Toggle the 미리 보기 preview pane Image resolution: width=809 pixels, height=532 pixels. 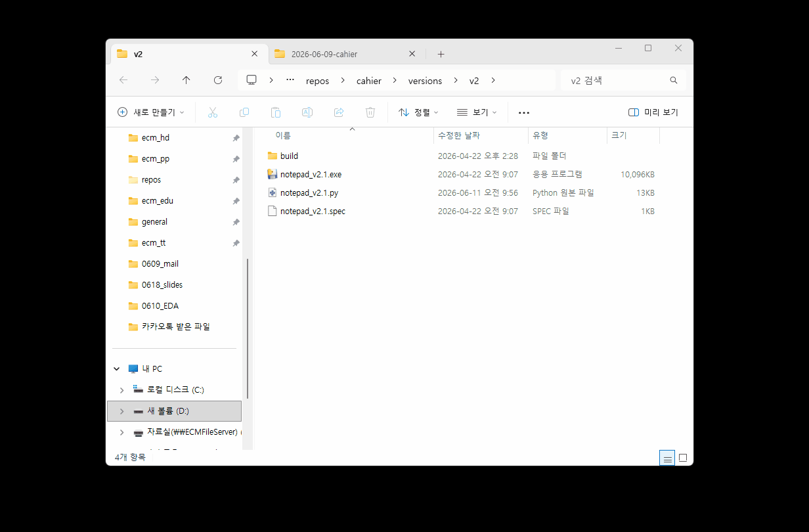[x=653, y=112]
